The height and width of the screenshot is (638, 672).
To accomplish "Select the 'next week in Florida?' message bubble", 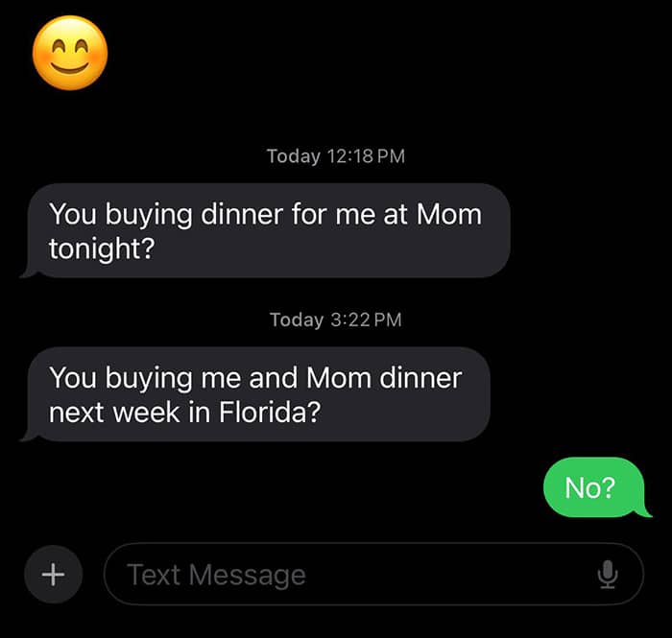I will point(255,394).
